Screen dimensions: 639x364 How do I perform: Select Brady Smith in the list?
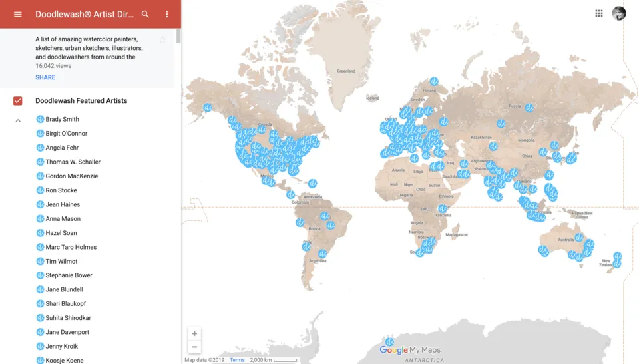click(x=62, y=119)
